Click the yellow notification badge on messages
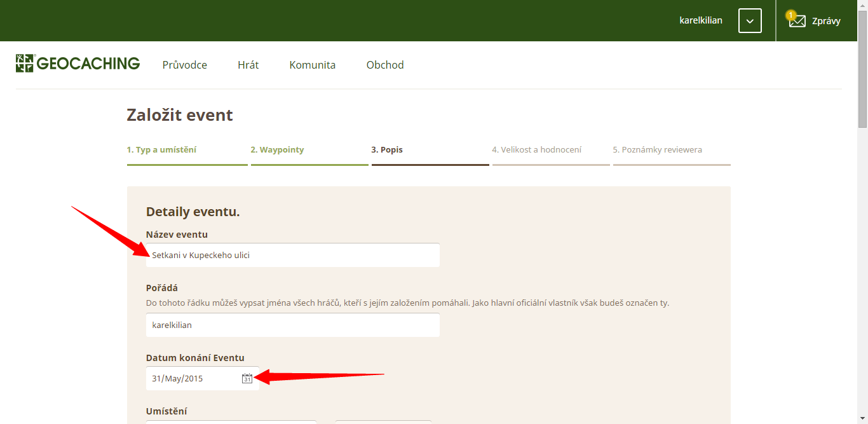 coord(790,15)
